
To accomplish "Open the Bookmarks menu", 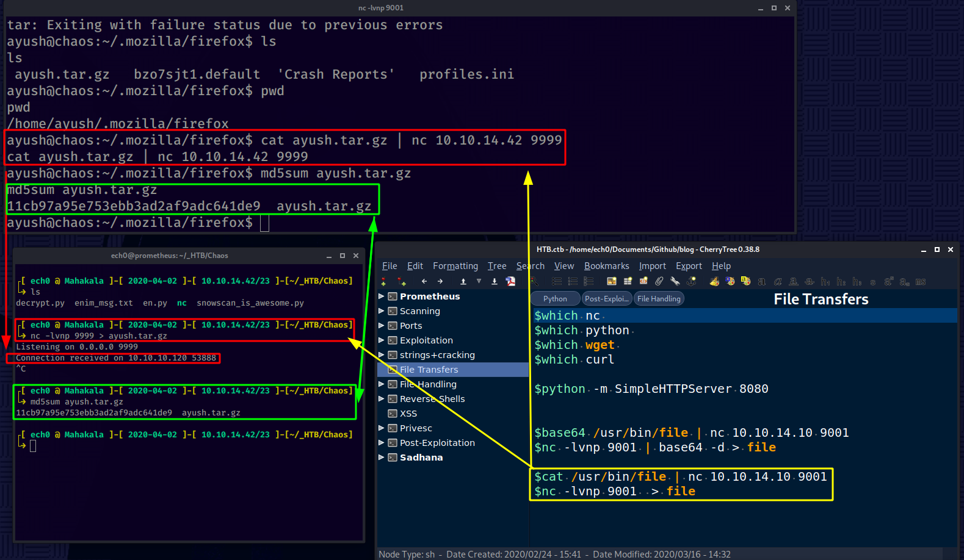I will (x=606, y=266).
